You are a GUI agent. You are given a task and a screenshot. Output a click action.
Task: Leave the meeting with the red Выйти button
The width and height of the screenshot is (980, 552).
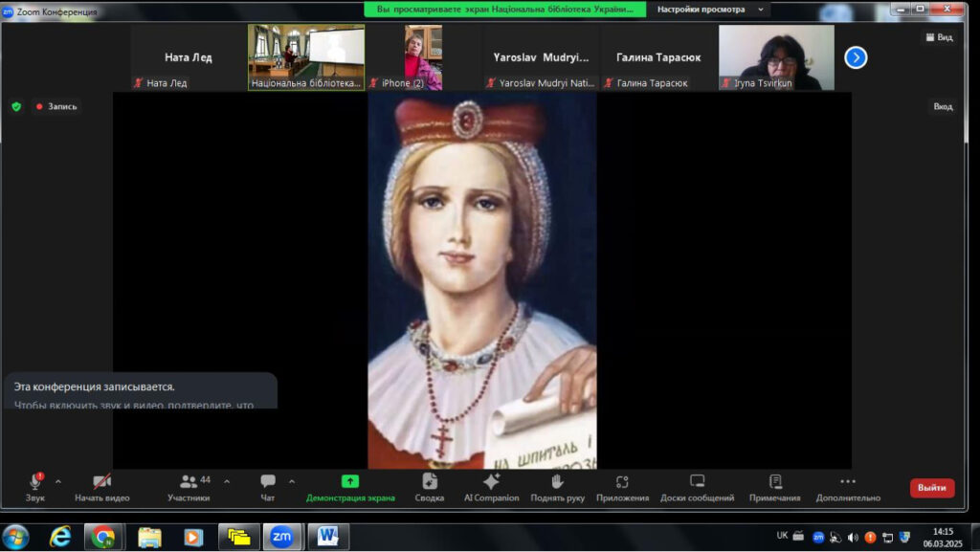(932, 488)
